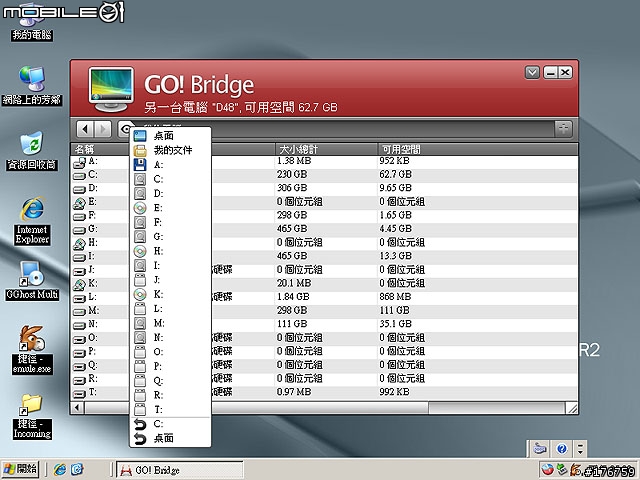Image resolution: width=640 pixels, height=480 pixels.
Task: Click the 9.65 GB free space cell
Action: pyautogui.click(x=395, y=188)
